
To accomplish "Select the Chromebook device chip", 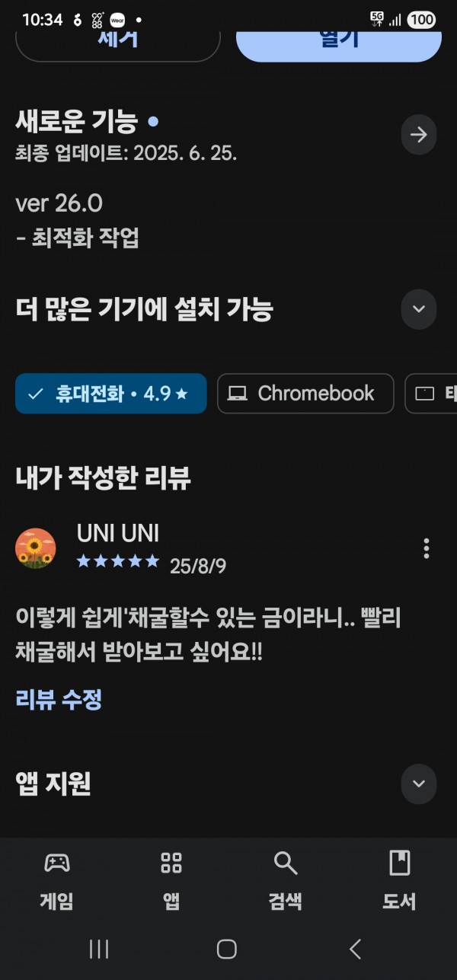I will pos(305,394).
